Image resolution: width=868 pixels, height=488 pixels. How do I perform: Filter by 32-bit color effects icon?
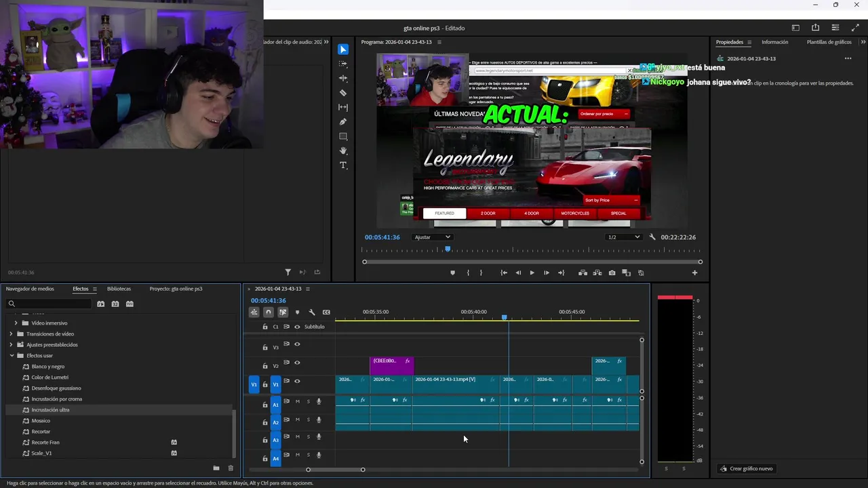115,304
